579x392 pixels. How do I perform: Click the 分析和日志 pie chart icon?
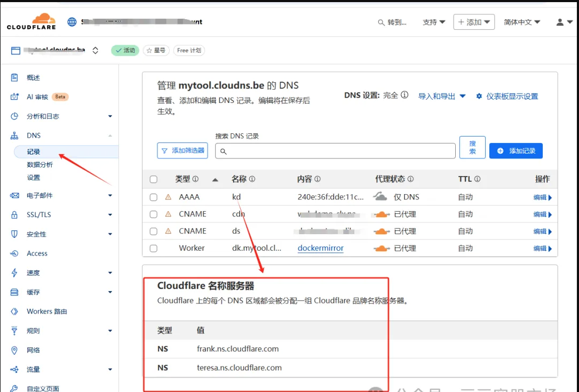pyautogui.click(x=14, y=116)
